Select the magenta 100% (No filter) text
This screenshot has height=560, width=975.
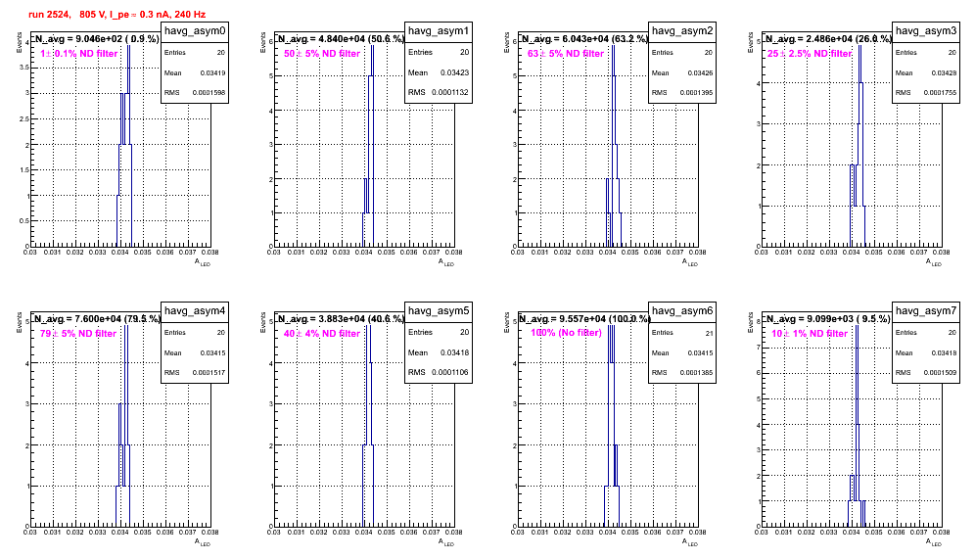(566, 333)
